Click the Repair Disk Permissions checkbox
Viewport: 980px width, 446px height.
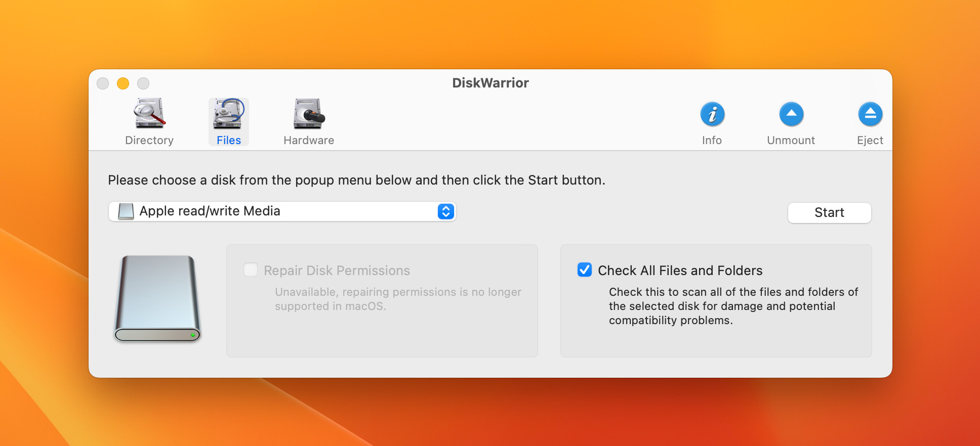251,270
